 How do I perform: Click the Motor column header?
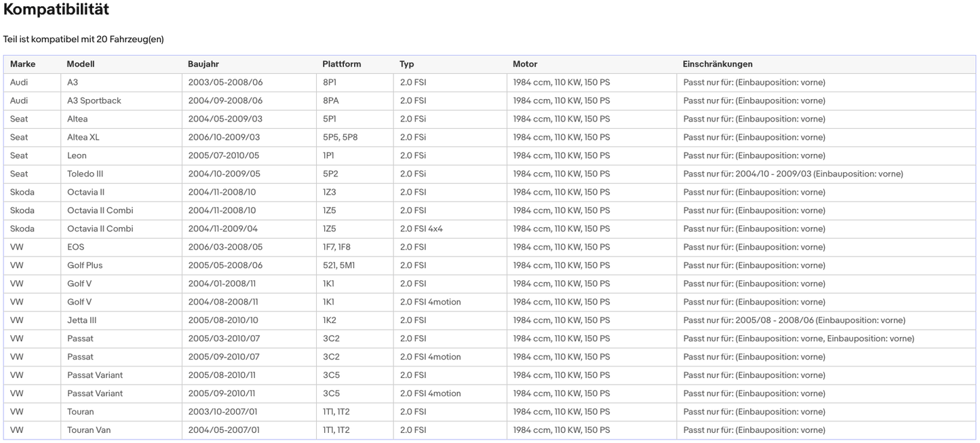pyautogui.click(x=525, y=64)
